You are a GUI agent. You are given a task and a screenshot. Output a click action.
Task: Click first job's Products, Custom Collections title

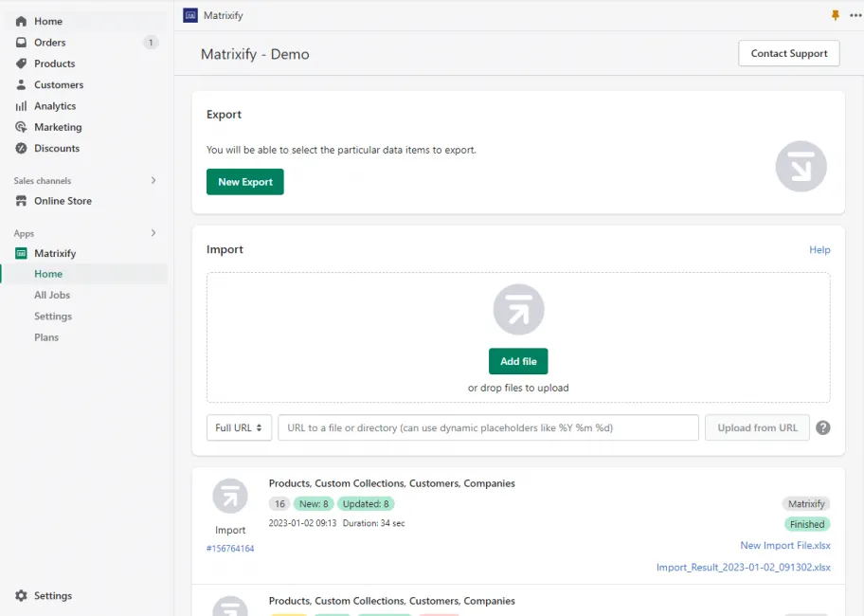click(x=392, y=483)
